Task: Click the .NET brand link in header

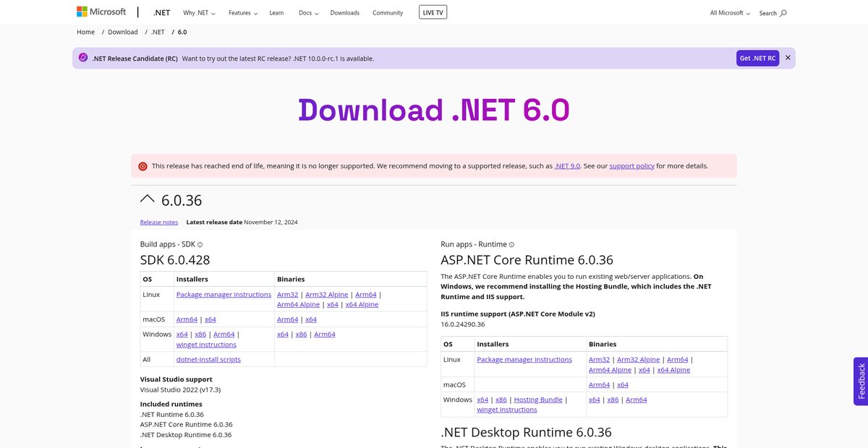Action: (161, 13)
